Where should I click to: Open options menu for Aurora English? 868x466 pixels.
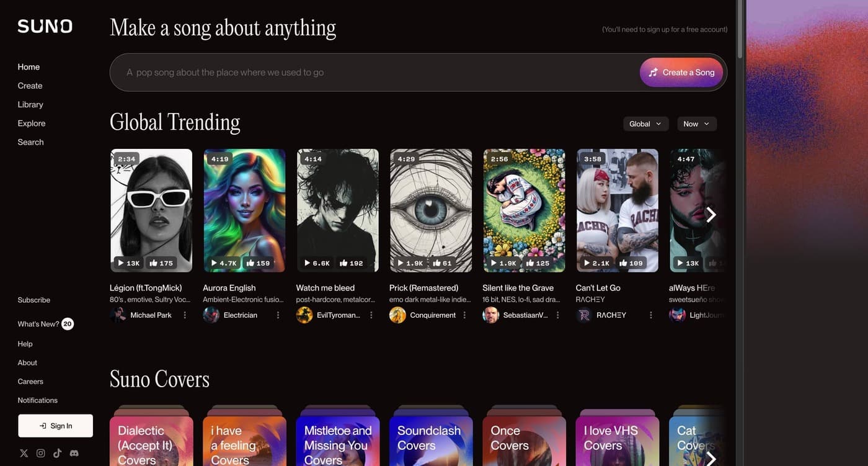[278, 315]
